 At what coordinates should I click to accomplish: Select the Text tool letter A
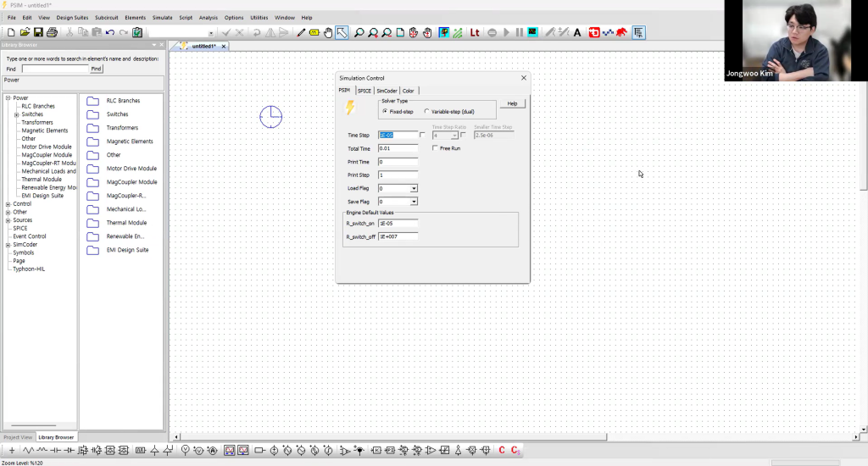577,33
